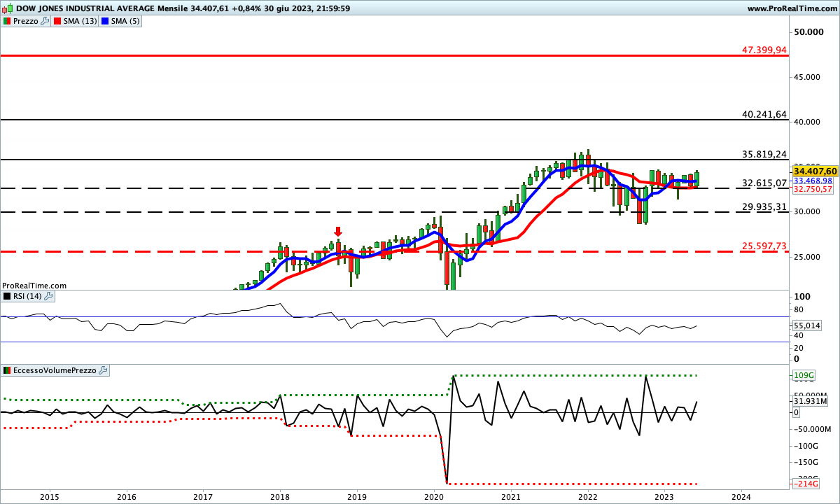Screen dimensions: 840x504
Task: Click the 2020 label on the time axis
Action: coord(434,497)
